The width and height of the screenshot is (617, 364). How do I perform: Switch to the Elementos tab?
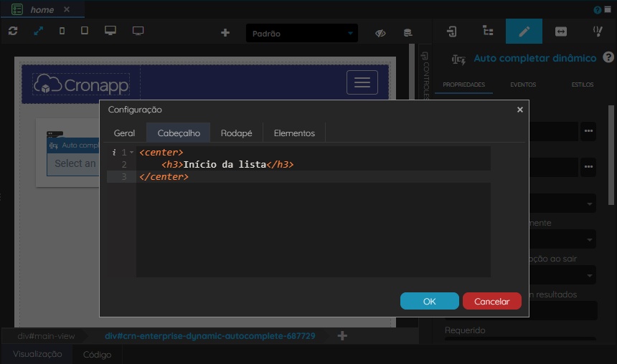click(x=294, y=133)
